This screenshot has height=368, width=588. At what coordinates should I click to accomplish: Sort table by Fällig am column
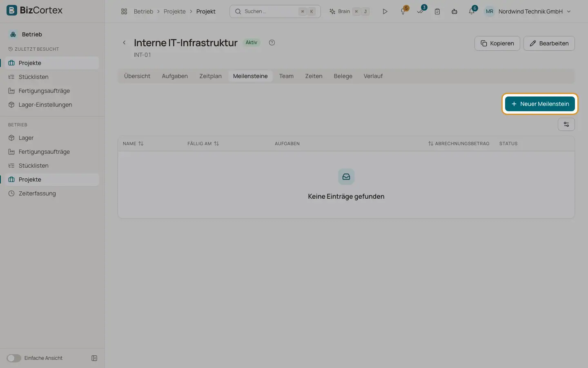tap(203, 144)
